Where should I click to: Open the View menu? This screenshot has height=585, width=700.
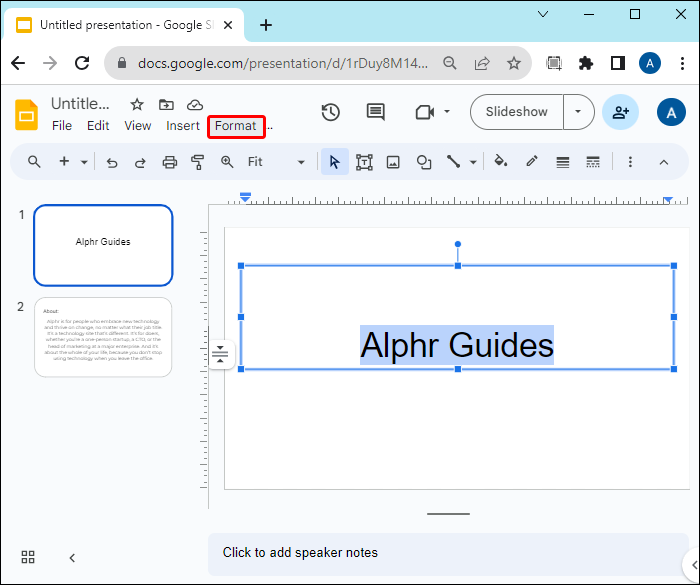tap(138, 126)
